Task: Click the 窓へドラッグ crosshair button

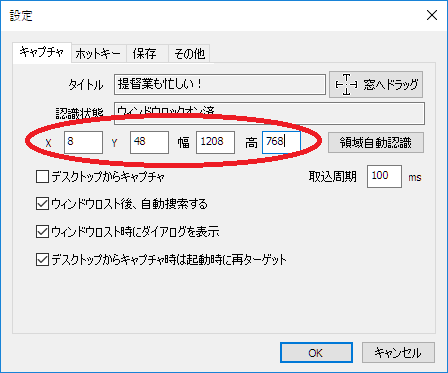Action: click(376, 84)
